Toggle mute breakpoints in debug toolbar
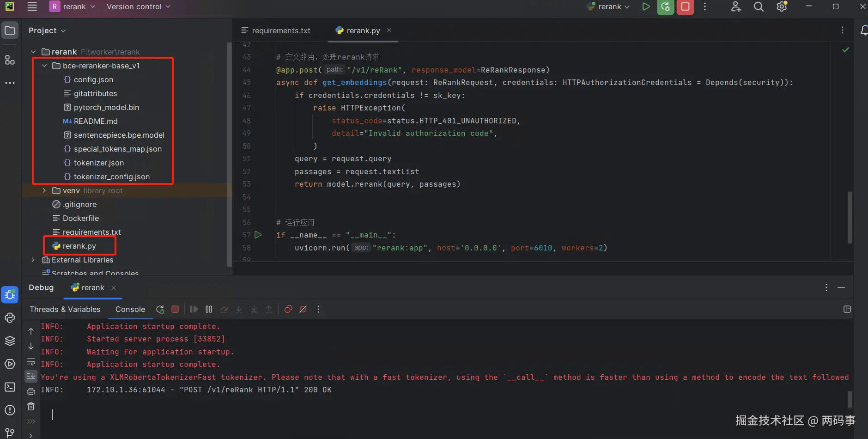Image resolution: width=868 pixels, height=439 pixels. [303, 309]
